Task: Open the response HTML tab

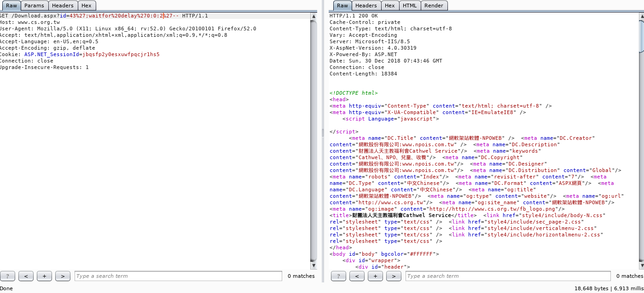Action: tap(409, 6)
